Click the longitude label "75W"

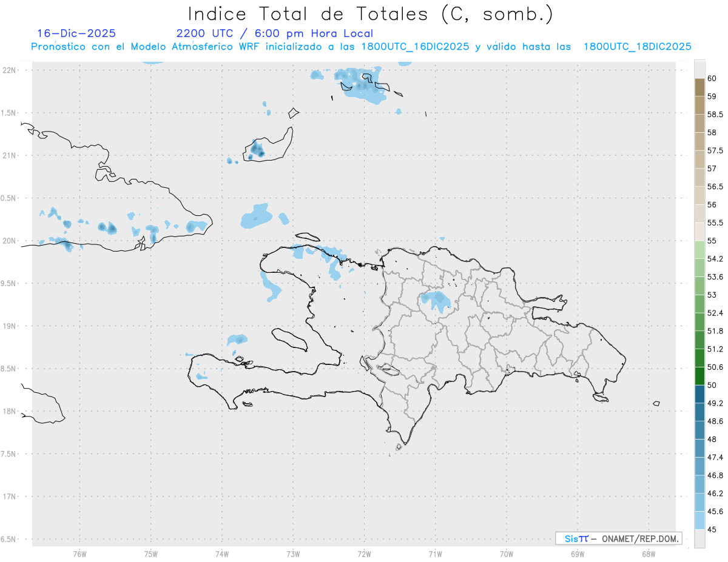[150, 554]
